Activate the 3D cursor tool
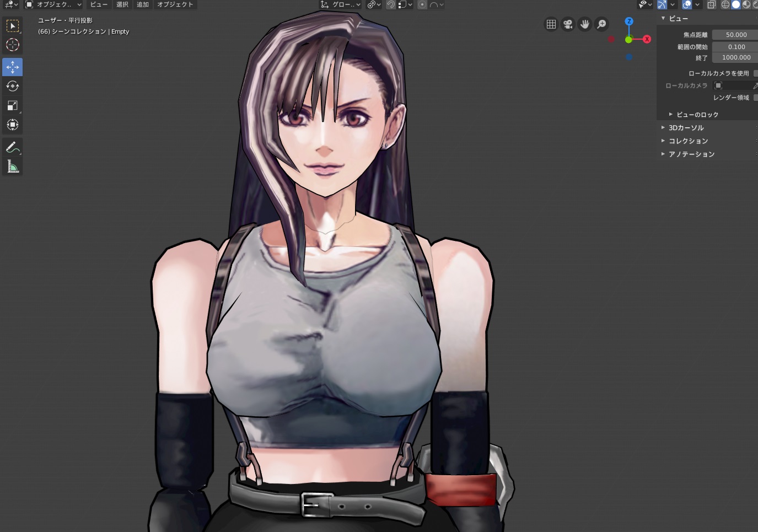This screenshot has width=758, height=532. coord(12,45)
